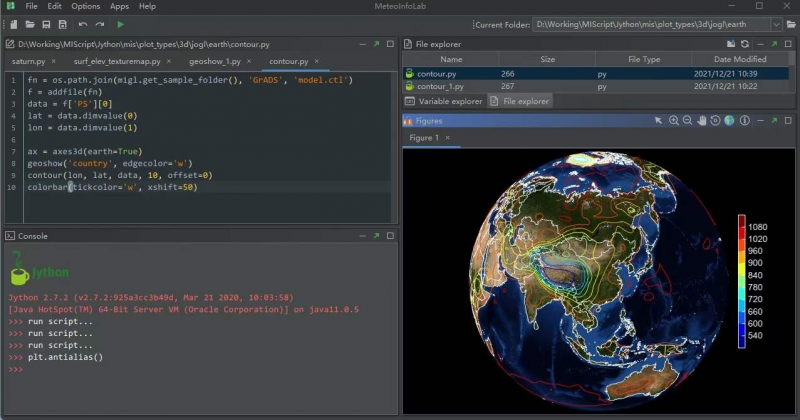Select the Zoom In tool in Figures
Viewport: 800px width, 420px height.
[673, 121]
